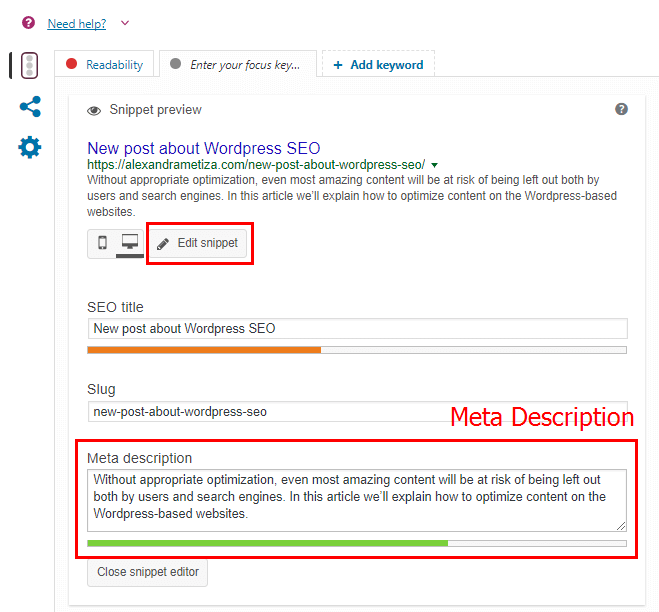The image size is (659, 612).
Task: Click the Meta description textarea resize handle
Action: [x=621, y=526]
